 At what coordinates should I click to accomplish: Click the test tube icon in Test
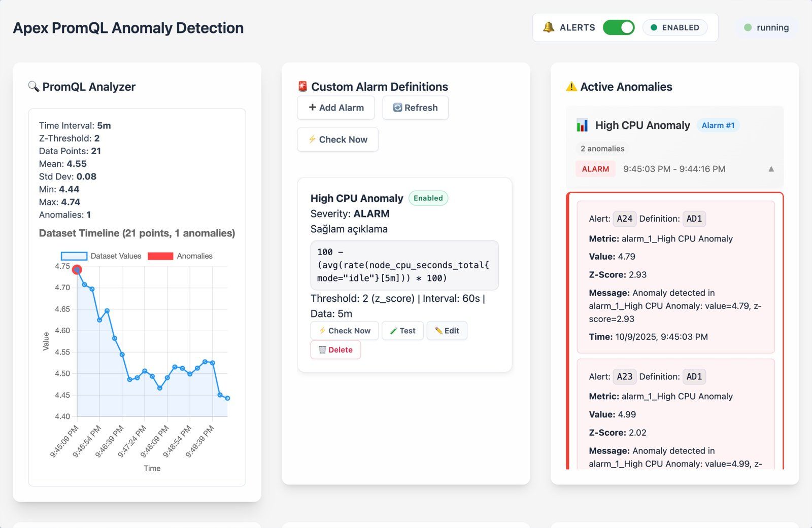pyautogui.click(x=393, y=331)
